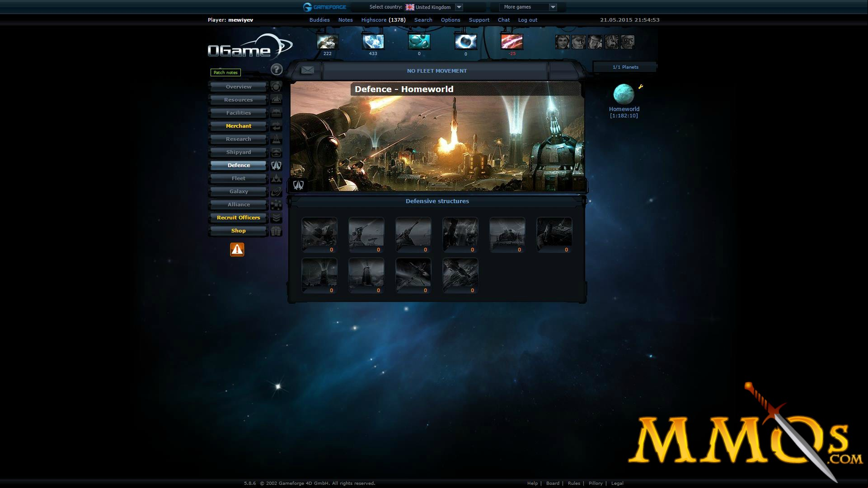Screen dimensions: 868x488
Task: Open the Chat link
Action: 504,20
